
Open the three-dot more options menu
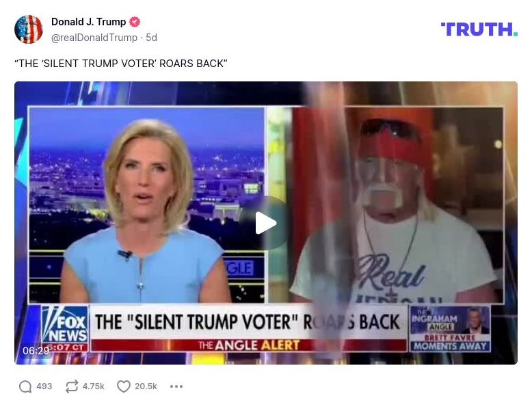[176, 386]
